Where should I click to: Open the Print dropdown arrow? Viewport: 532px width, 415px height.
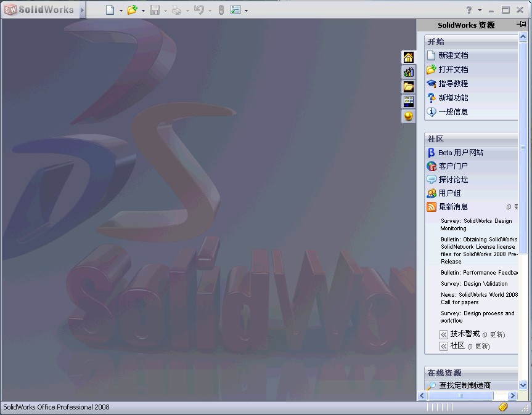coord(187,10)
